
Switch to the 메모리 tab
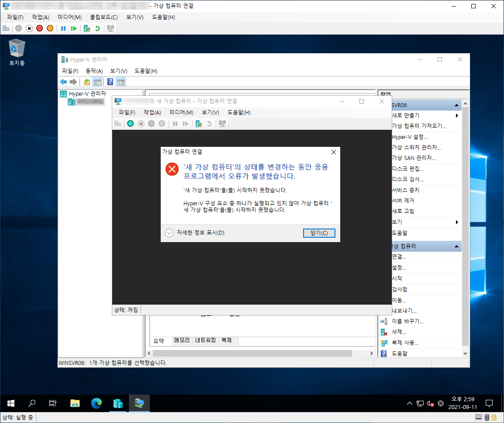point(182,340)
